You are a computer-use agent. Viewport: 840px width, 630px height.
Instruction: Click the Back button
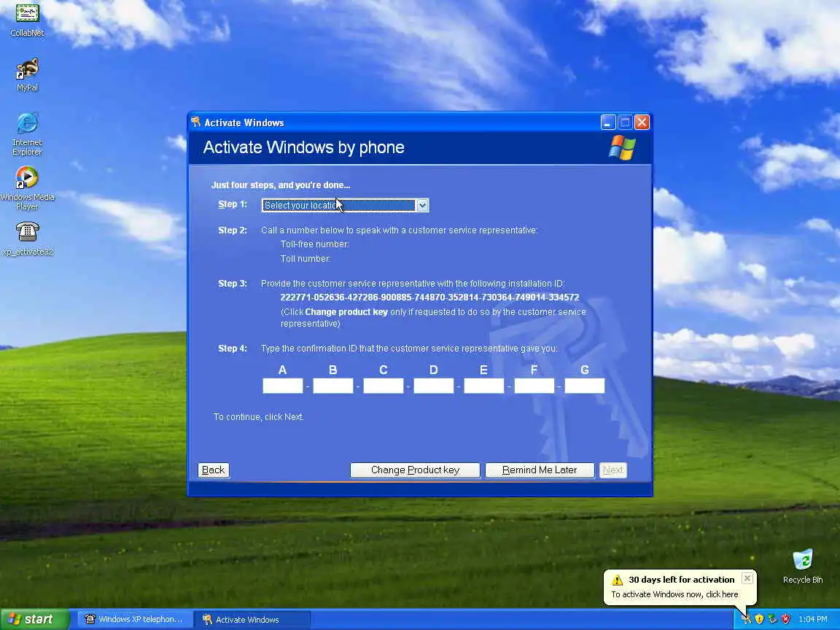click(x=213, y=470)
